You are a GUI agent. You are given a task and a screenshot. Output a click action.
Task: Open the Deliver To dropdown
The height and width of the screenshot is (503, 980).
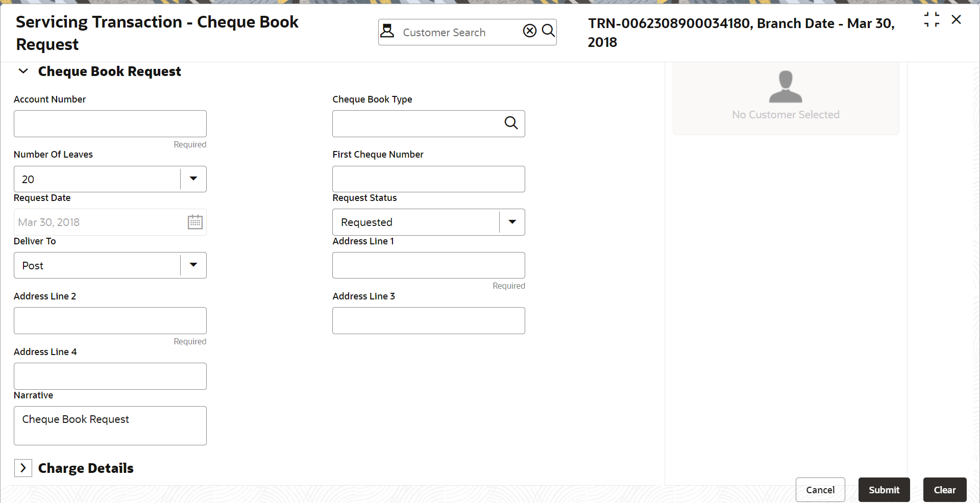193,265
